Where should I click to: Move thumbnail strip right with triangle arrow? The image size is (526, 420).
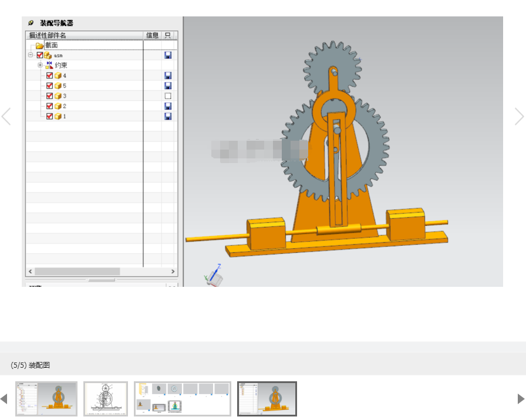pos(521,399)
